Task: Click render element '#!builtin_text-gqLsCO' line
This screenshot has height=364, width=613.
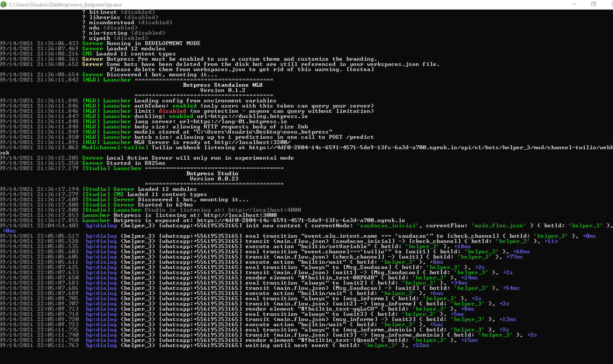Action: (x=237, y=309)
